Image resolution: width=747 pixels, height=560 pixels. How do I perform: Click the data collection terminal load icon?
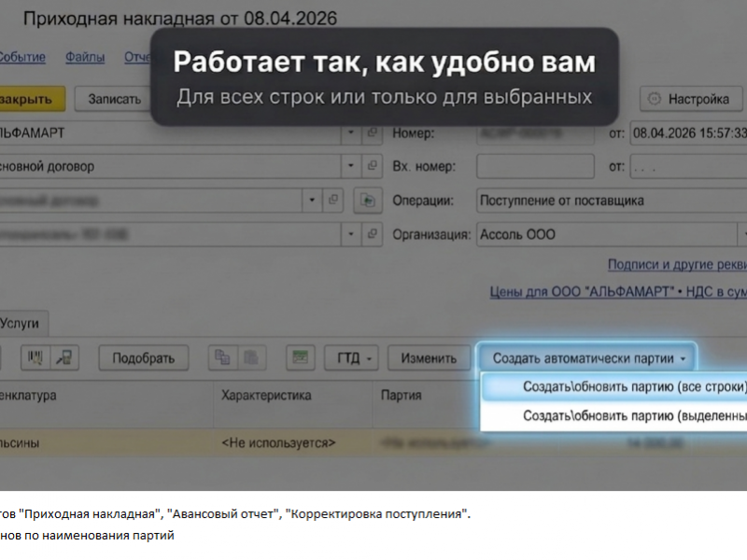(x=63, y=357)
